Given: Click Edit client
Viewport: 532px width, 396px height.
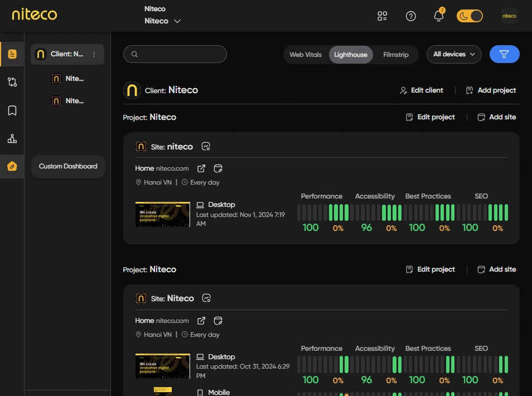Looking at the screenshot, I should (422, 90).
